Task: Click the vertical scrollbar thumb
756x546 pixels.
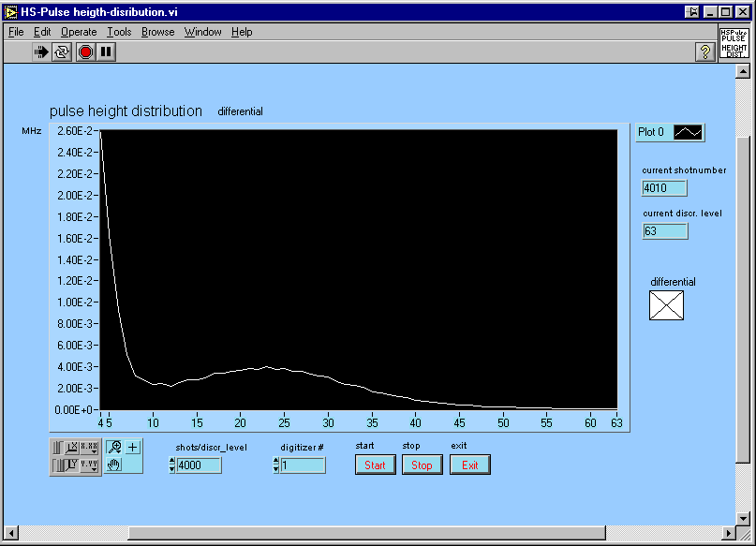Action: [743, 300]
